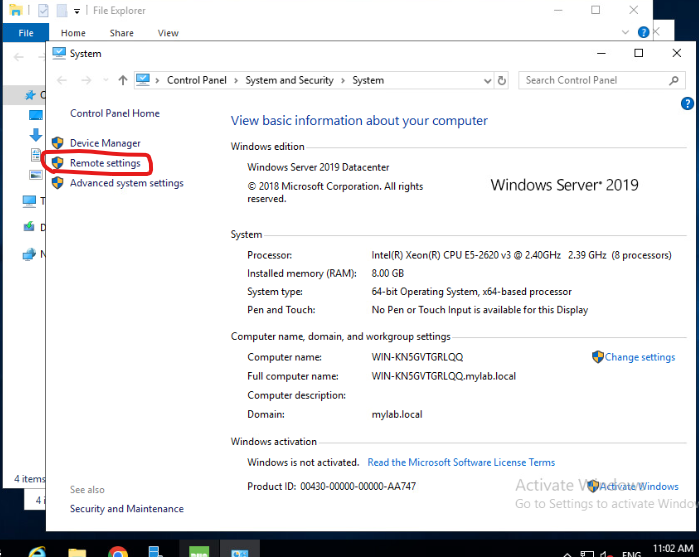Click the System window title bar icon
Image resolution: width=699 pixels, height=557 pixels.
(x=59, y=54)
